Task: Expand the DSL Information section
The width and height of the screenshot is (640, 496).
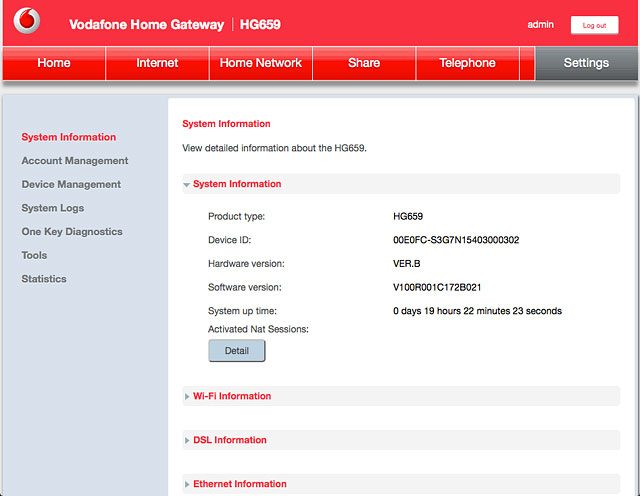Action: (x=401, y=440)
